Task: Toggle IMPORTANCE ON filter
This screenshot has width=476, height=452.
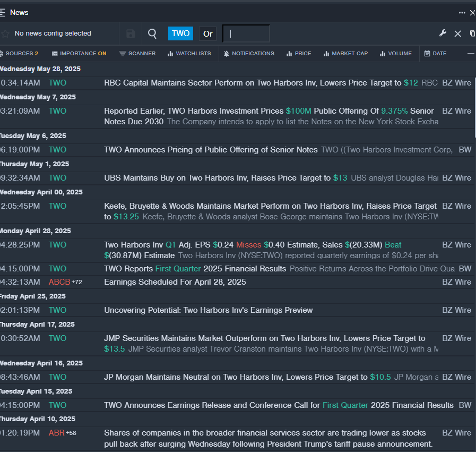Action: pyautogui.click(x=79, y=54)
